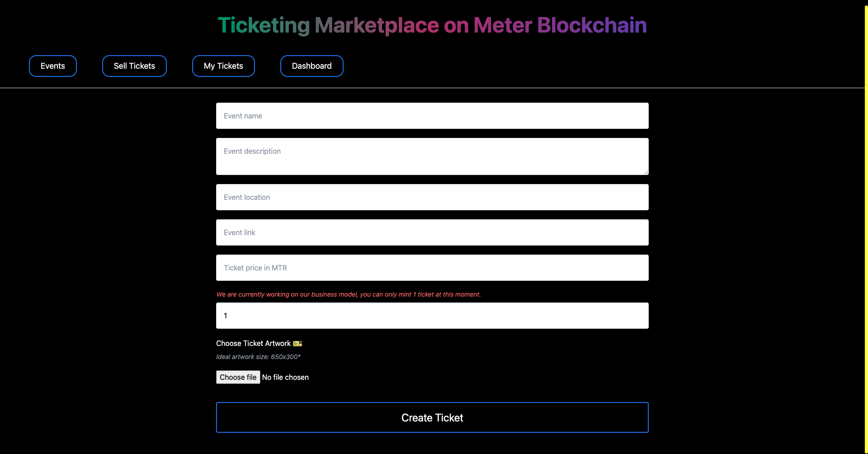
Task: Open the Dashboard
Action: pyautogui.click(x=312, y=66)
